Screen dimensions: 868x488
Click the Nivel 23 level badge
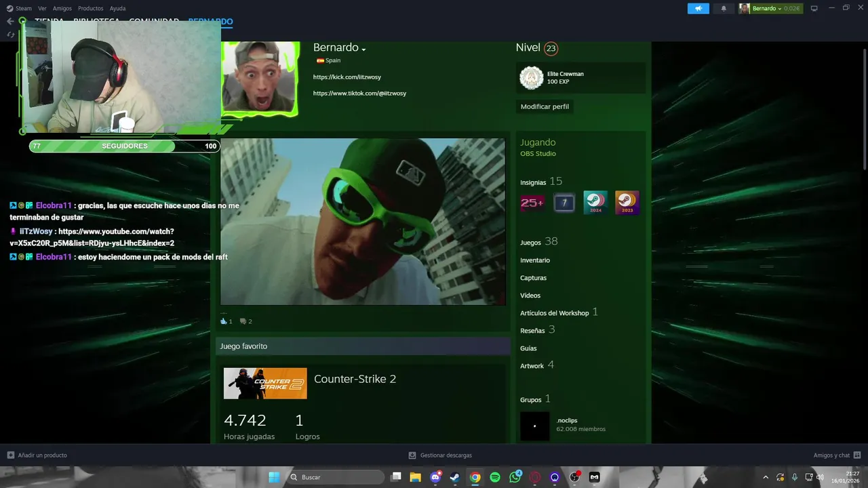tap(551, 48)
